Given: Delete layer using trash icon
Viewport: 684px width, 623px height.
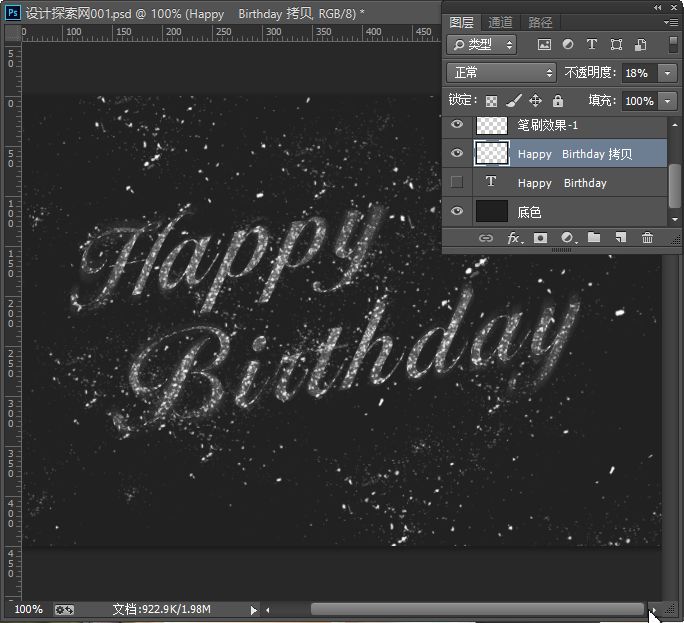Looking at the screenshot, I should [647, 238].
